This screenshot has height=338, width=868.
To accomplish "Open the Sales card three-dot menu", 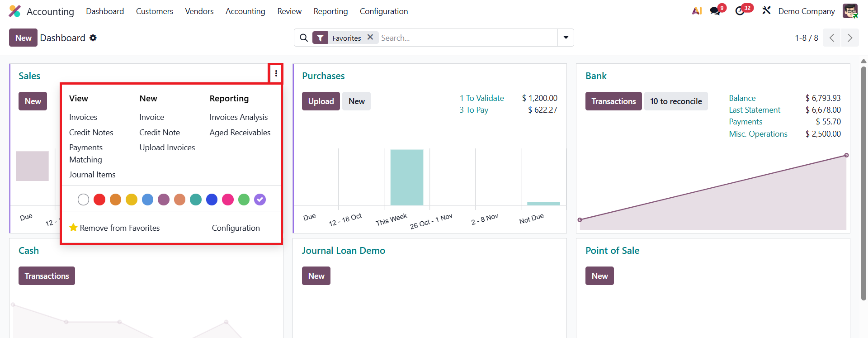I will pos(276,73).
